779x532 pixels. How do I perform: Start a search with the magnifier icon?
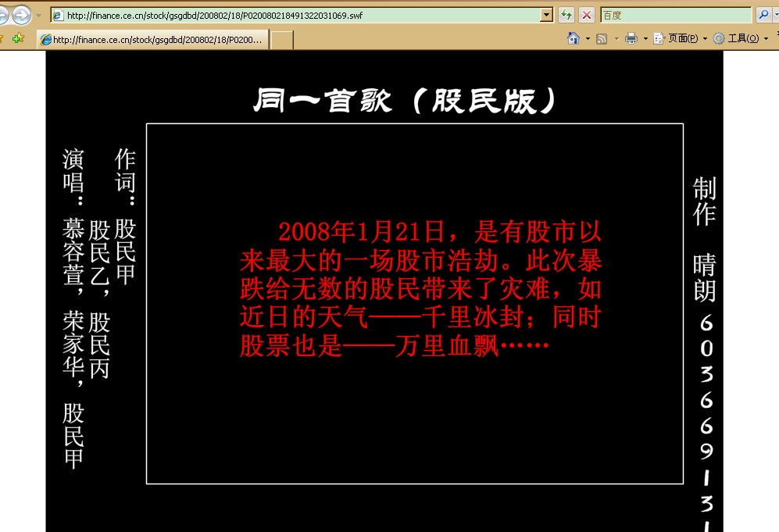point(763,14)
